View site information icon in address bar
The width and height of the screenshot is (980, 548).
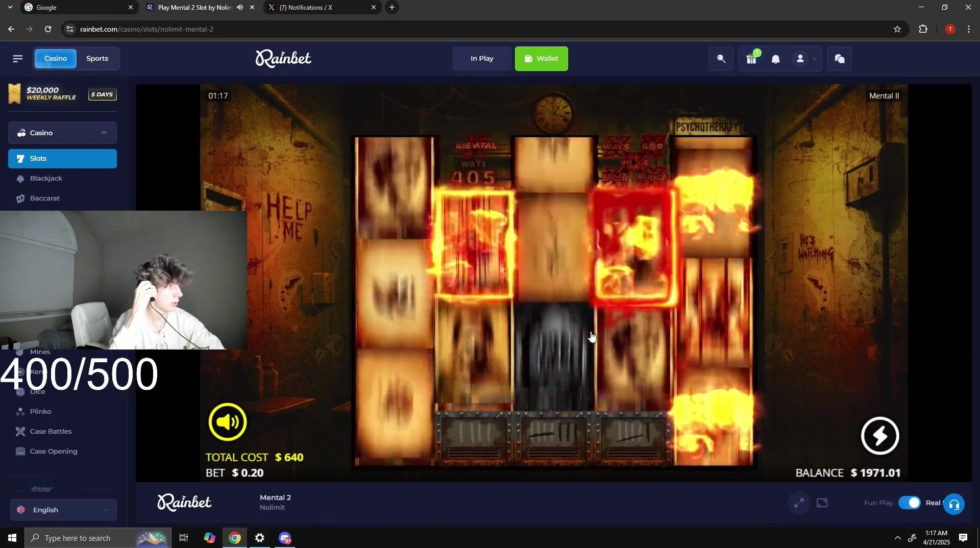pyautogui.click(x=70, y=29)
